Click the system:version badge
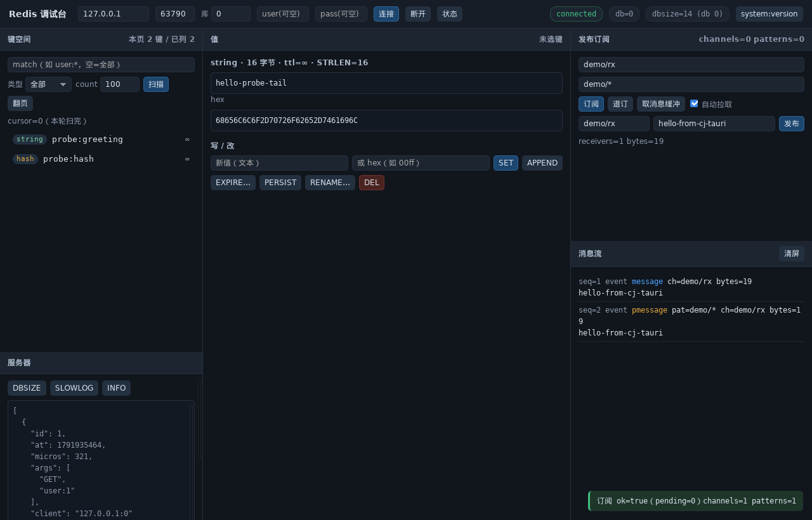Screen dimensions: 812x520 pos(769,14)
